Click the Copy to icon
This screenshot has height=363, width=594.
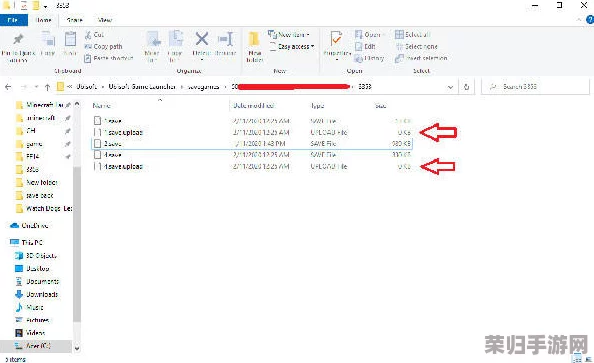click(x=175, y=39)
